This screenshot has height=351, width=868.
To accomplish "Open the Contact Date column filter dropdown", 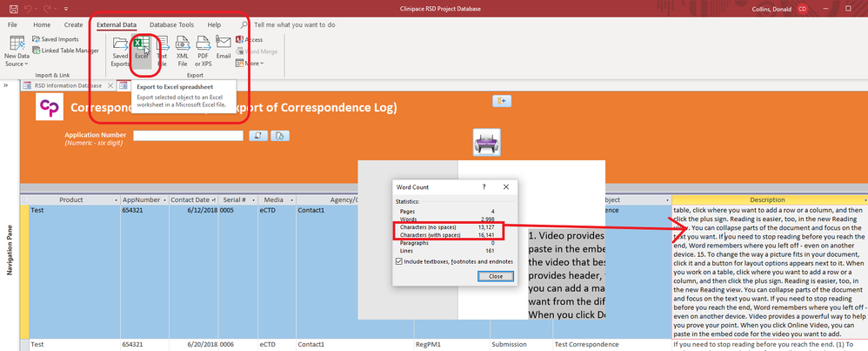I will click(x=214, y=200).
